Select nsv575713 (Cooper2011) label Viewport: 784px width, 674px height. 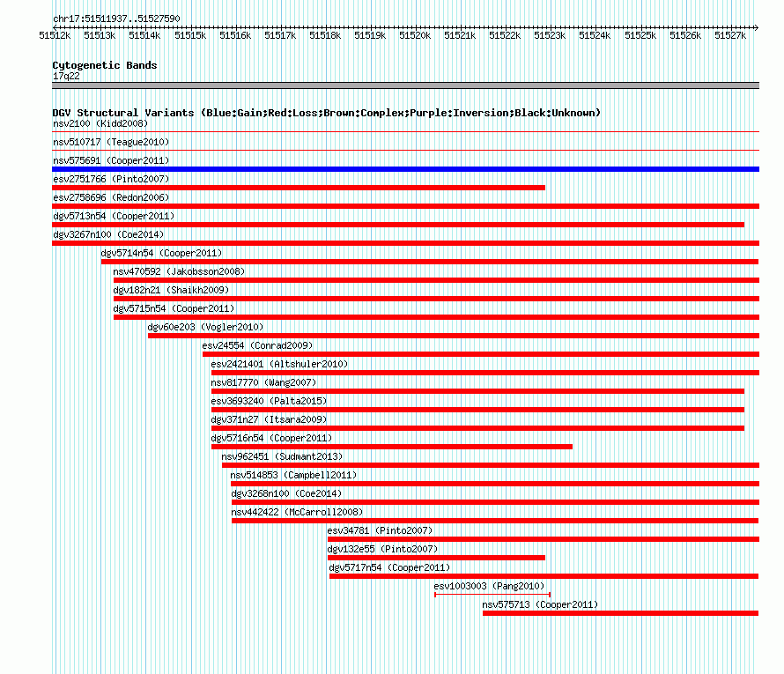click(540, 604)
